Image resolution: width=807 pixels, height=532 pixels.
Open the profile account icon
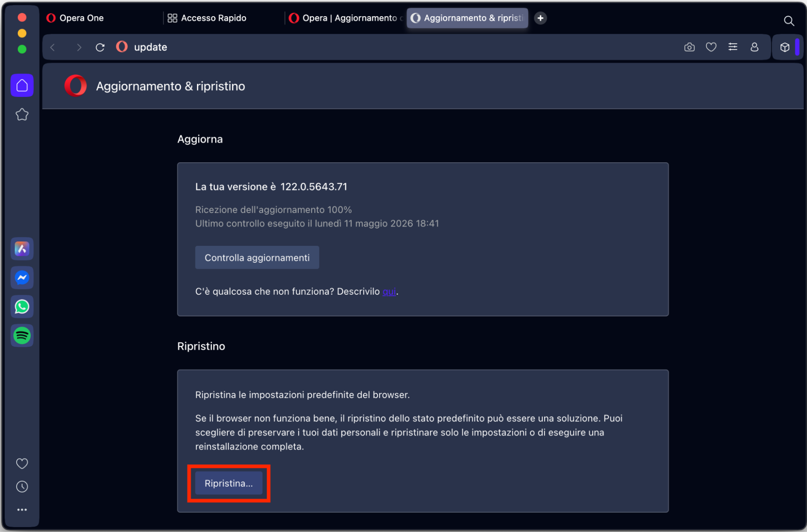[755, 47]
